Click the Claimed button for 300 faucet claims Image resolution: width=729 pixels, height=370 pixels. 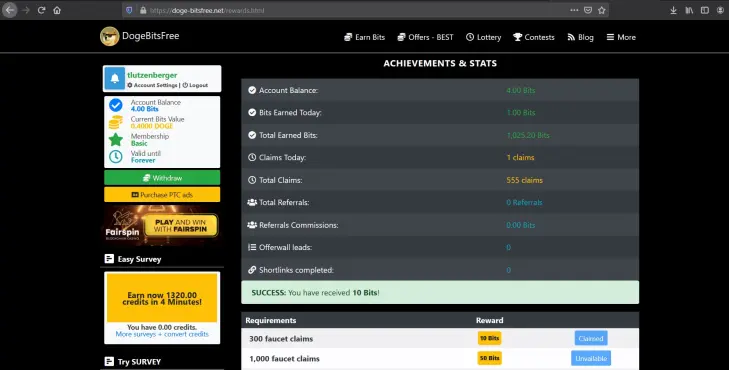[591, 338]
